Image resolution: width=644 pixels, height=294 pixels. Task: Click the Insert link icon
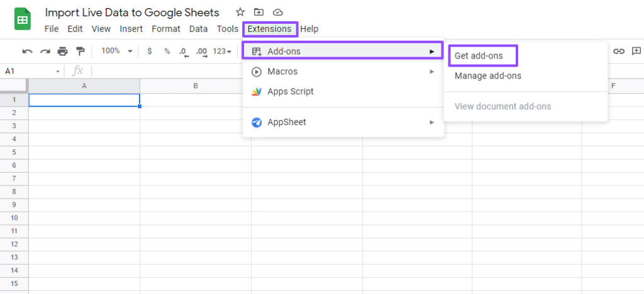(x=619, y=52)
